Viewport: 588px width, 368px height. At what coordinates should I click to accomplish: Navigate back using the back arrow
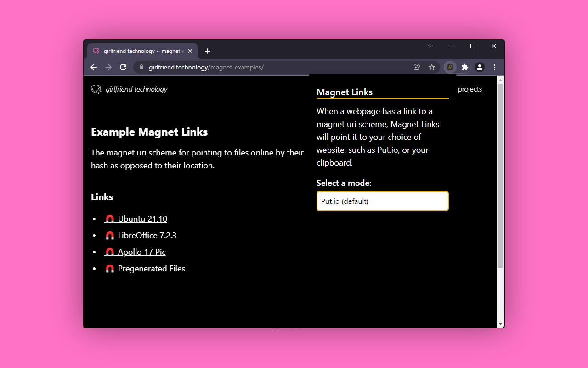coord(94,67)
